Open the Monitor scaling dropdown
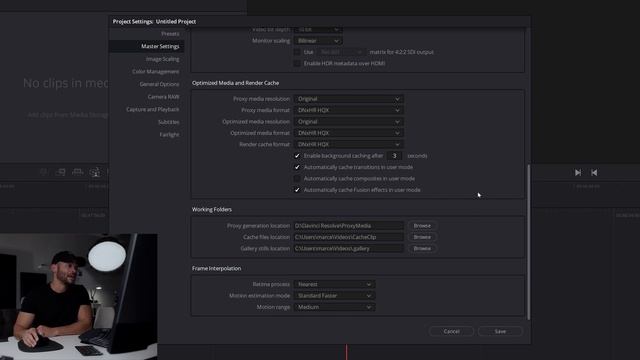Viewport: 640px width, 360px height. (318, 41)
